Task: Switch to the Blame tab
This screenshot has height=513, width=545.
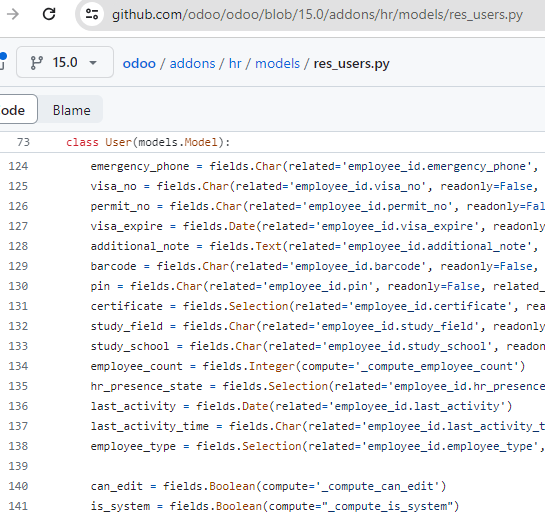Action: click(x=71, y=110)
